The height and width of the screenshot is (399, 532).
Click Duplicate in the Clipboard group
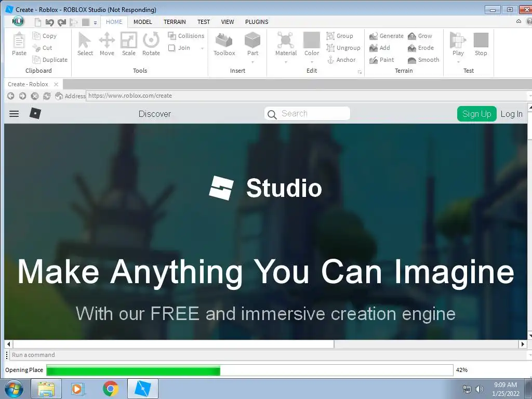[50, 60]
